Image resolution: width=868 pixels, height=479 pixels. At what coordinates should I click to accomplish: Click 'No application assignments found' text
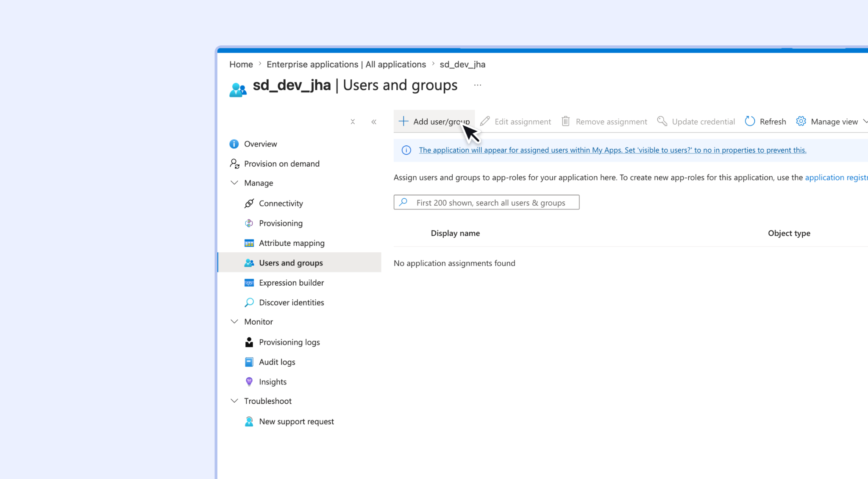(x=454, y=263)
